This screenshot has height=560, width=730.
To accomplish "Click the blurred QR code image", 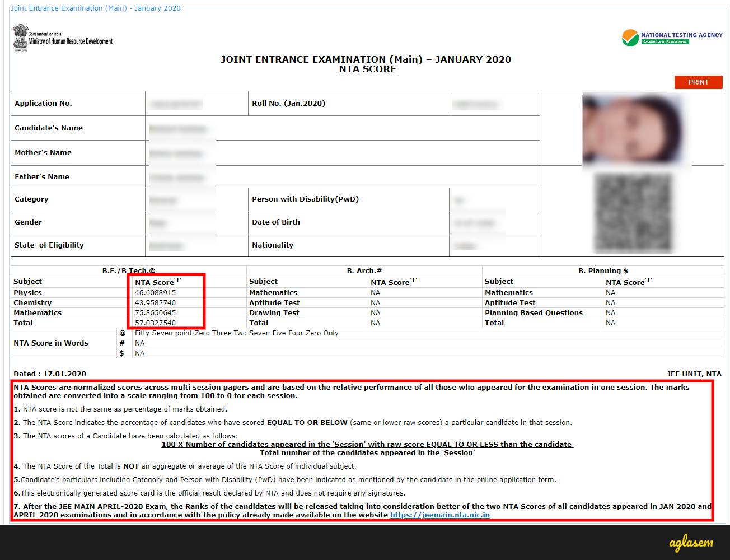I will pyautogui.click(x=632, y=213).
